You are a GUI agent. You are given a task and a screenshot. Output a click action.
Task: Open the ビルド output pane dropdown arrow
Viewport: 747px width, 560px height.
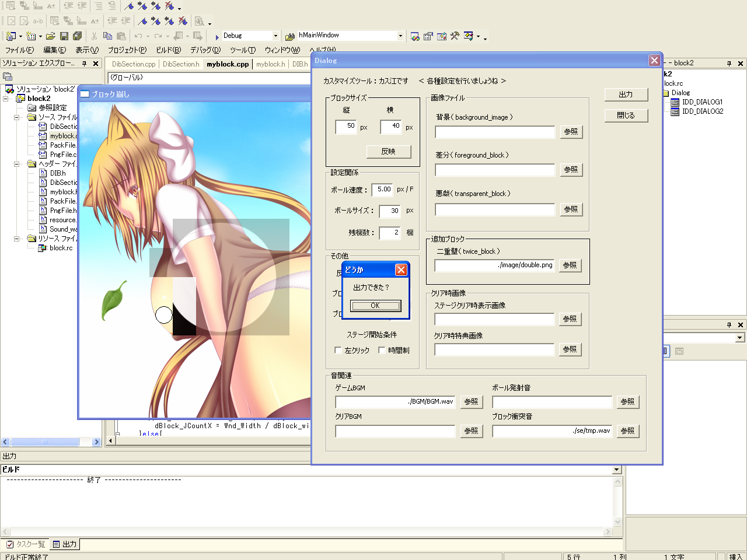(x=617, y=470)
